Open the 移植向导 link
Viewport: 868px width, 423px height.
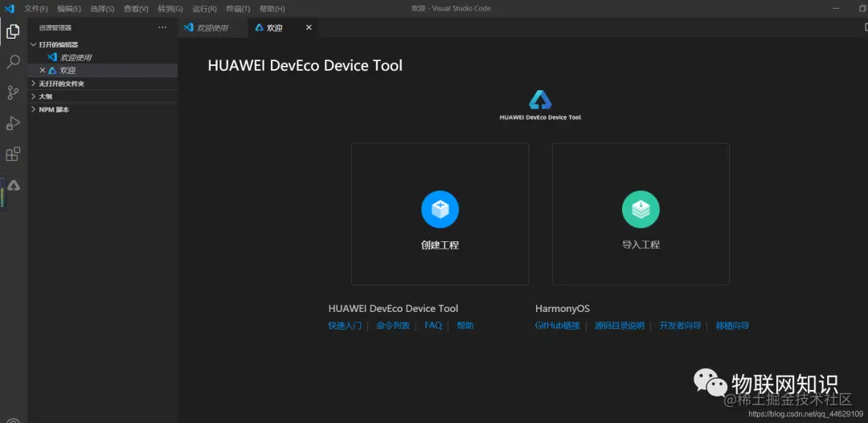[732, 326]
